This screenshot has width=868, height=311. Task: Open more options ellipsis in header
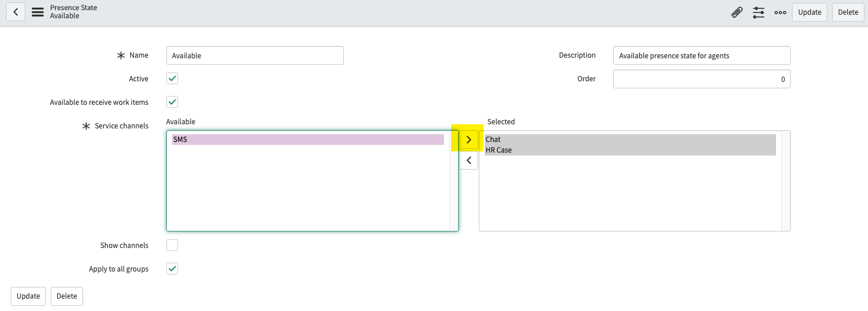(780, 12)
